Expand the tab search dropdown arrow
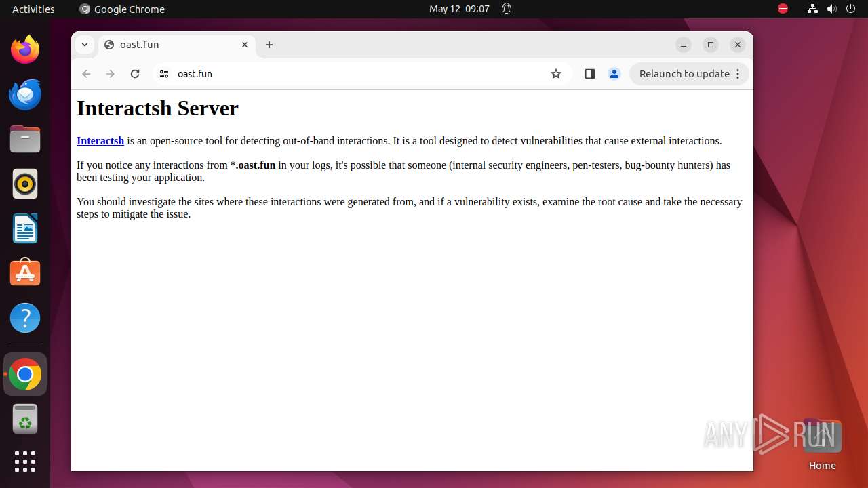This screenshot has width=868, height=488. click(84, 45)
